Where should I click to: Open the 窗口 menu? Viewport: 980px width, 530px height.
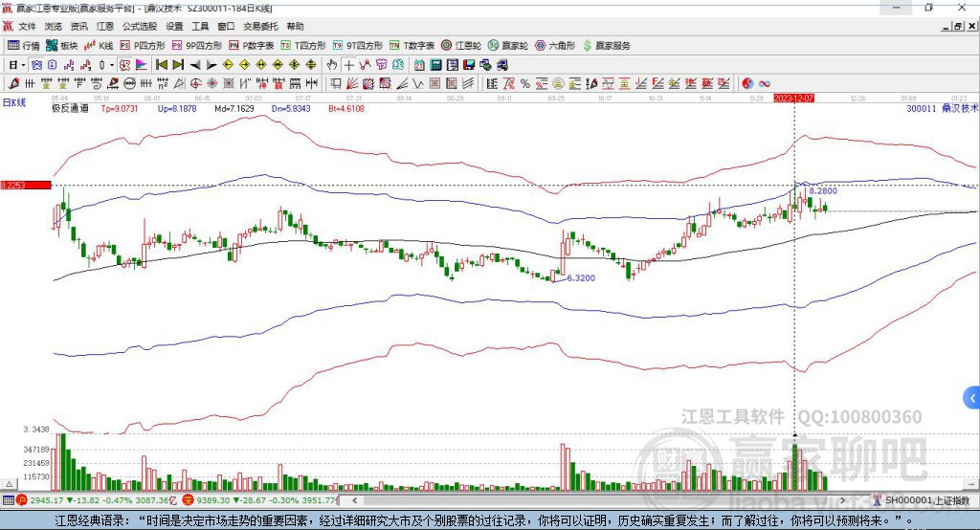(x=226, y=26)
